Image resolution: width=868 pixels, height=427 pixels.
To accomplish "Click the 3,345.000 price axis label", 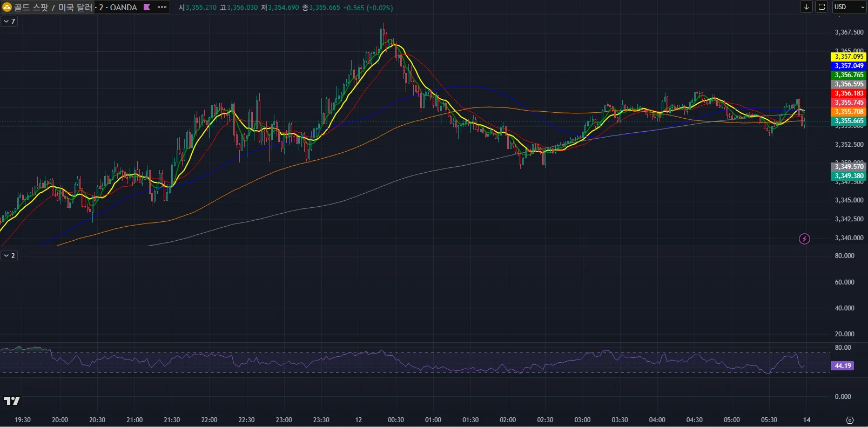I will (849, 200).
